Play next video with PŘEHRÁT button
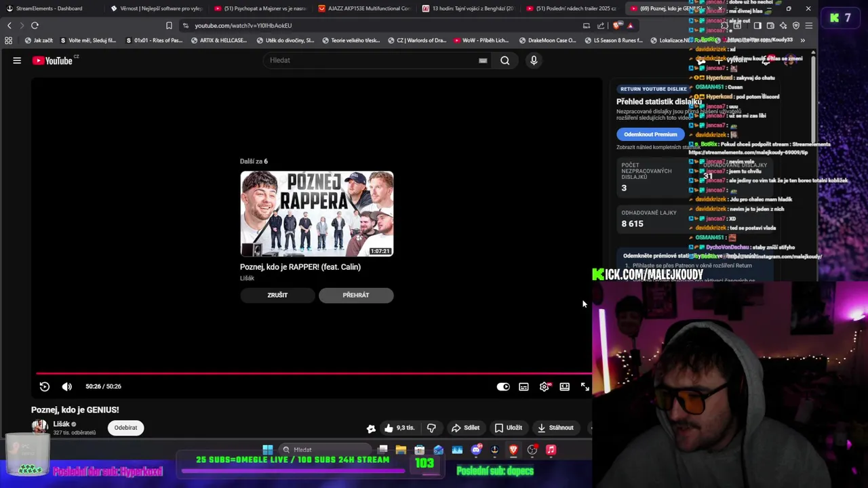Image resolution: width=868 pixels, height=488 pixels. [356, 295]
